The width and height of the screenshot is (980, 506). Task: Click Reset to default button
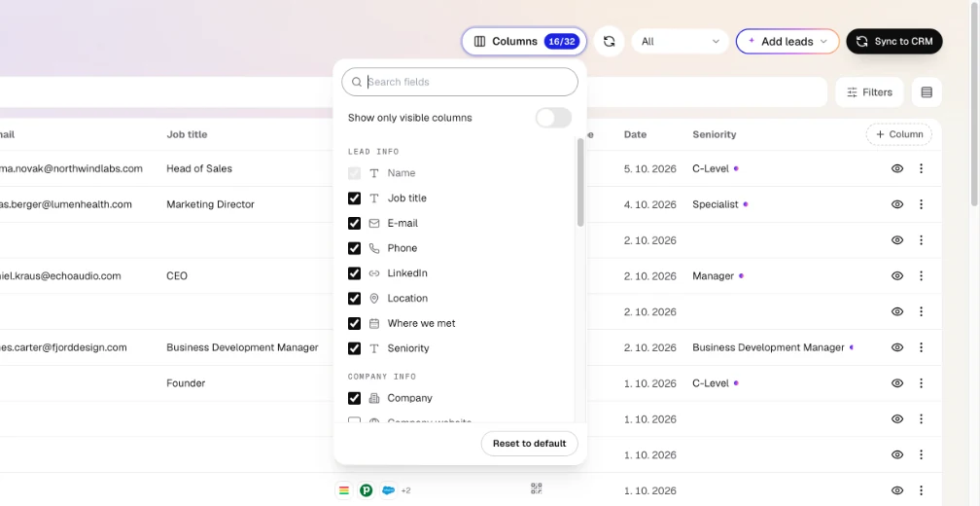[529, 444]
